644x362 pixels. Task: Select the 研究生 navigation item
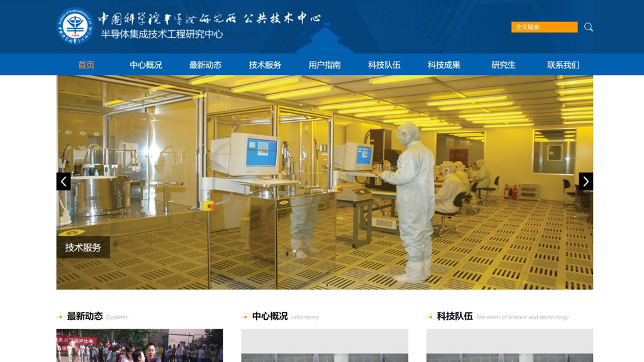[503, 65]
